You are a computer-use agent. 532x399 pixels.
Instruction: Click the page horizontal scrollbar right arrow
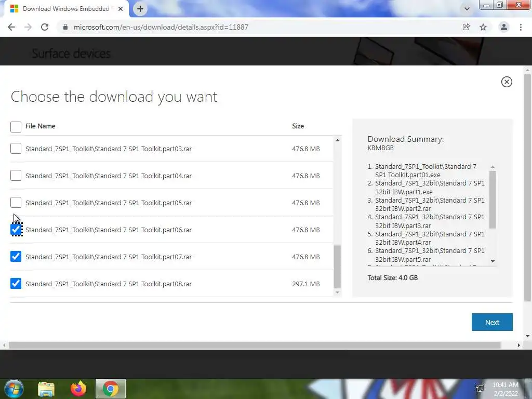519,345
